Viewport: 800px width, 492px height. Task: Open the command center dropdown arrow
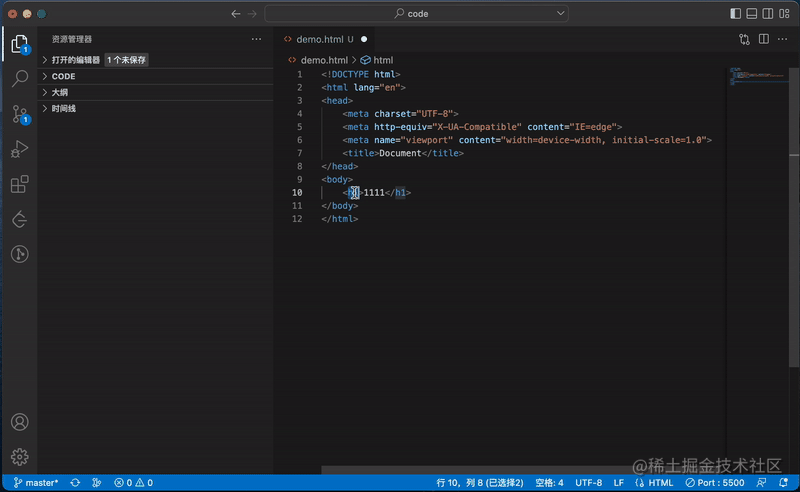[x=560, y=14]
